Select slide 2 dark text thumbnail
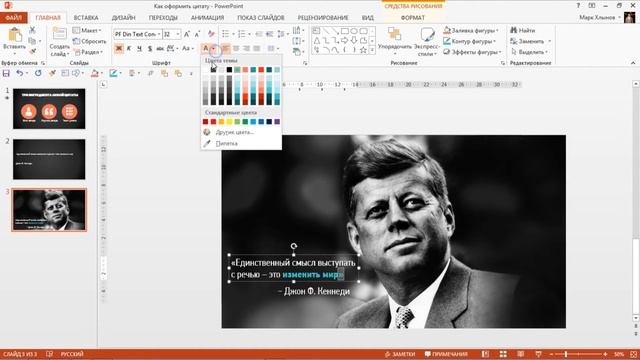Screen dimensions: 640x360 (49, 159)
